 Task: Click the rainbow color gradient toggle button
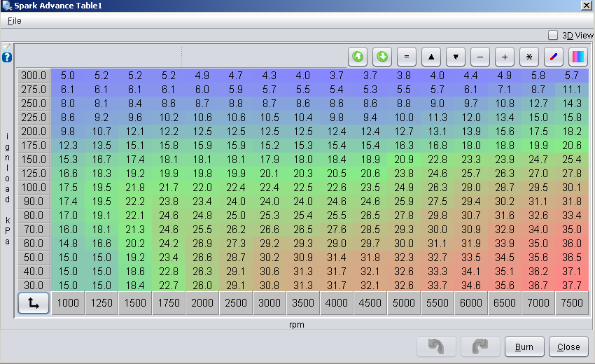coord(578,56)
